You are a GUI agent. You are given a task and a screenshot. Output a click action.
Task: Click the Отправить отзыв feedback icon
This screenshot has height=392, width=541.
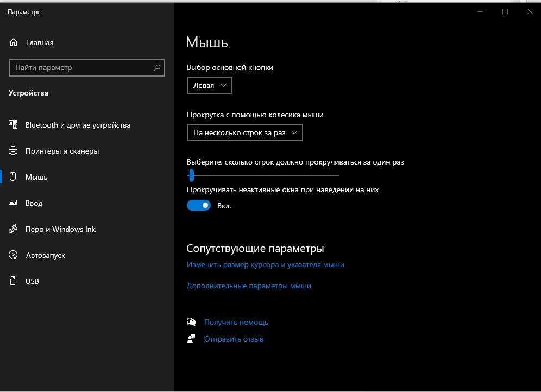(x=191, y=339)
